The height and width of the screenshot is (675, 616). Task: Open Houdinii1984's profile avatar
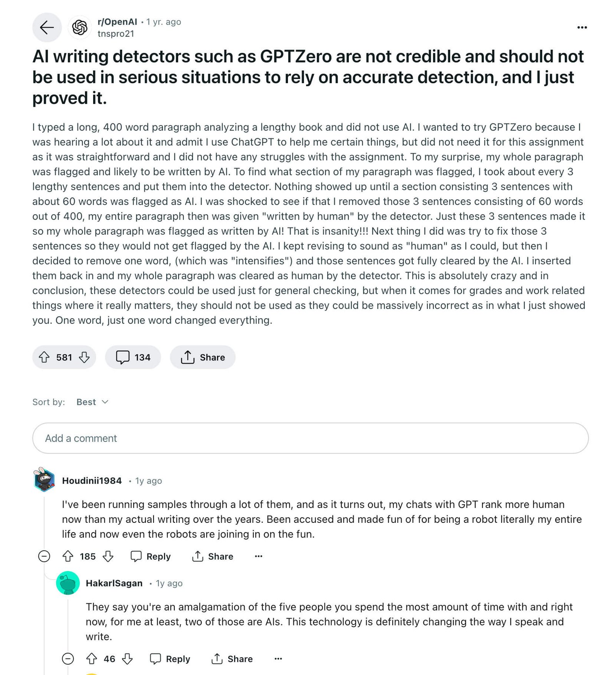(44, 480)
